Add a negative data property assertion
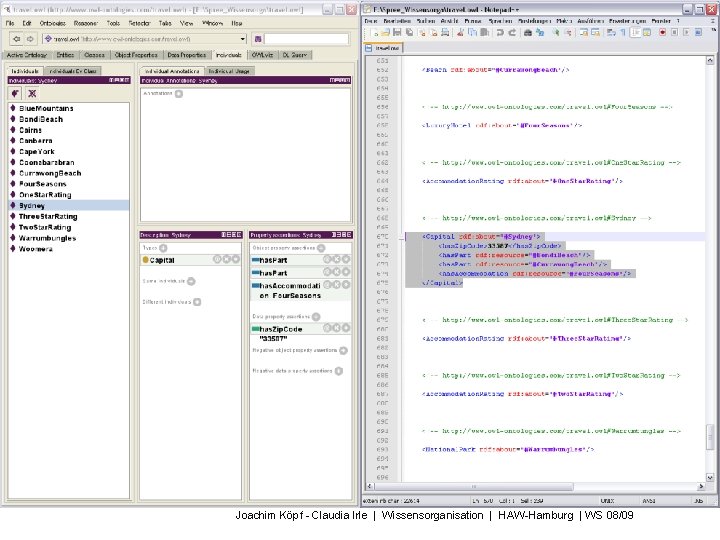The image size is (720, 540). tap(338, 371)
